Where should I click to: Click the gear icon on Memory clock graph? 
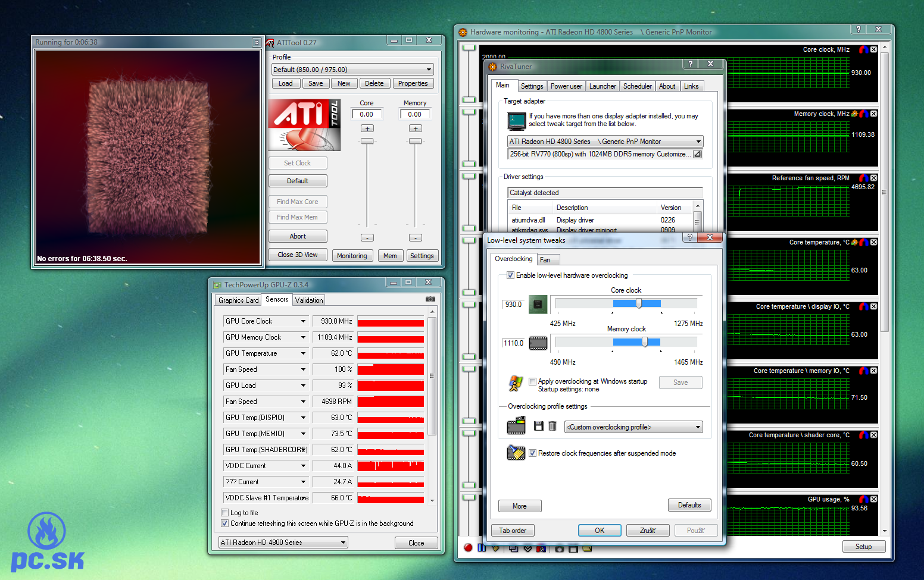pyautogui.click(x=855, y=114)
